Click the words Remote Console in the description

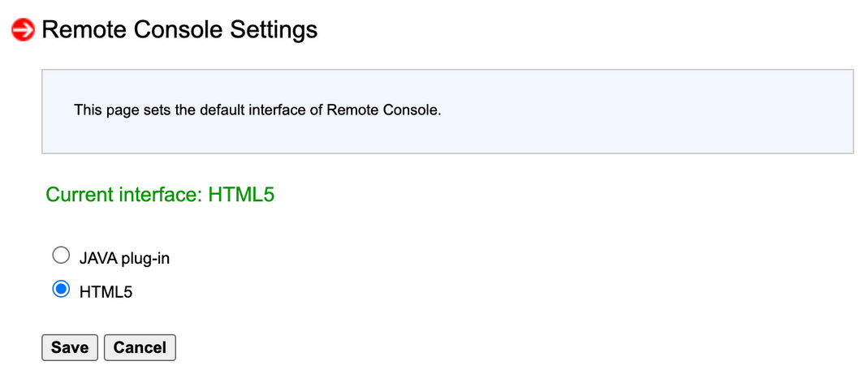click(x=382, y=110)
